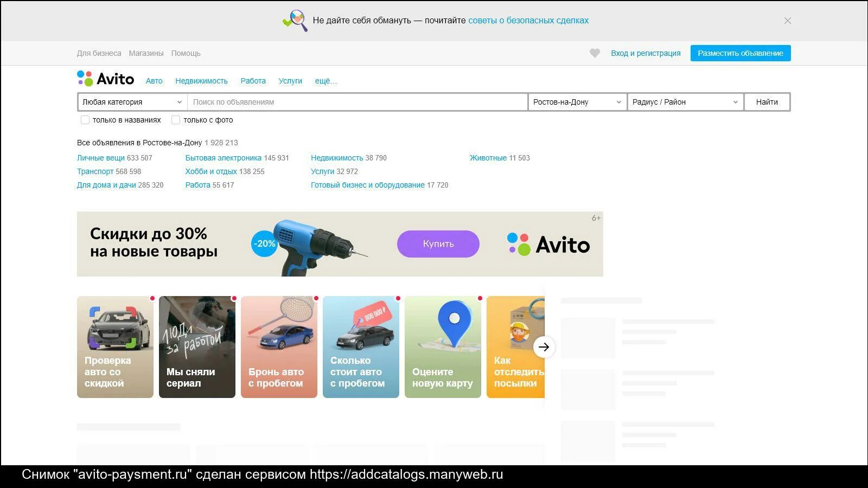Image resolution: width=868 pixels, height=488 pixels.
Task: Open Бытовая электроника category
Action: pyautogui.click(x=224, y=158)
